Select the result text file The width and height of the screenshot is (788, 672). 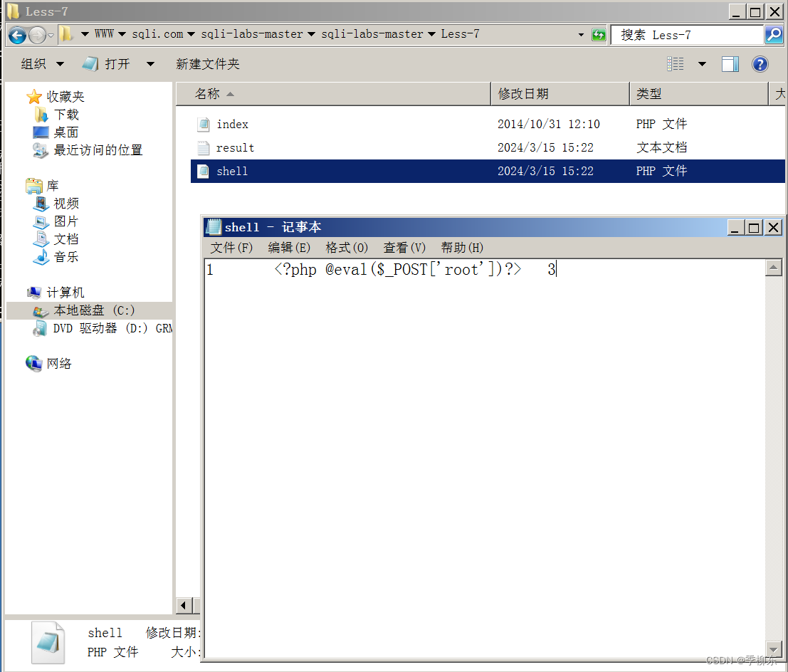(x=235, y=148)
